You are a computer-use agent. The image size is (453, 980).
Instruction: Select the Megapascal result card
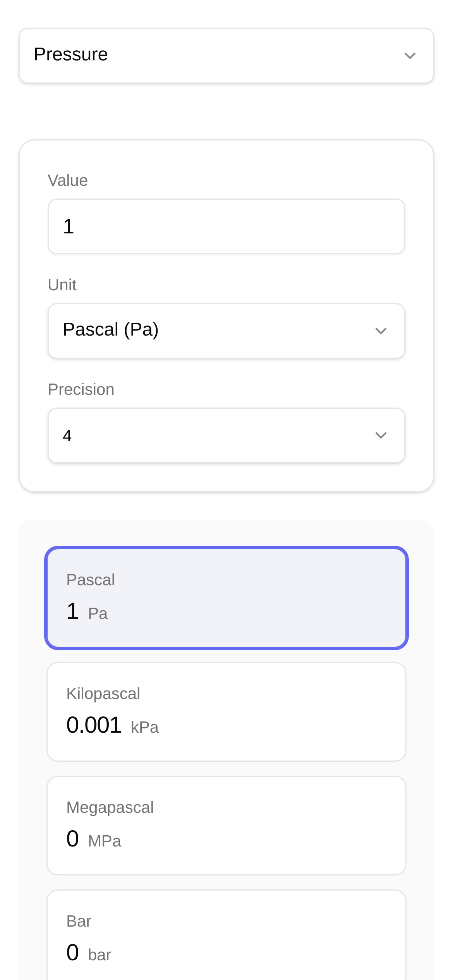point(226,826)
